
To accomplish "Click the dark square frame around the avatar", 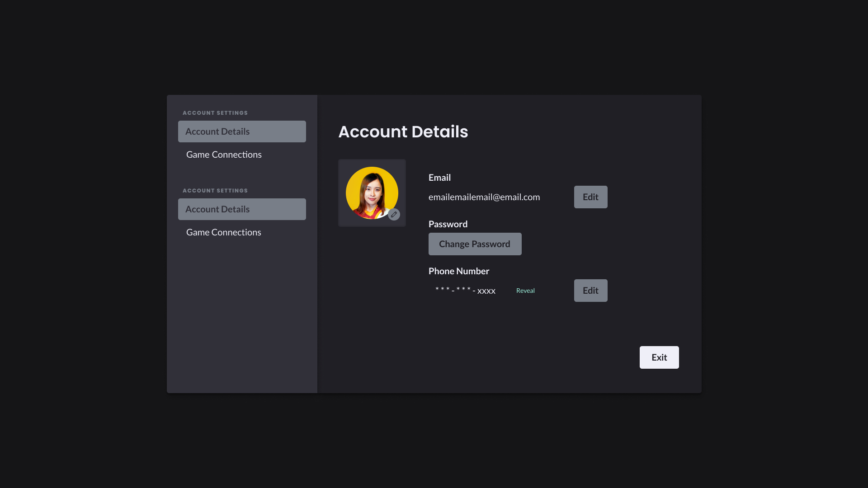I will (344, 164).
